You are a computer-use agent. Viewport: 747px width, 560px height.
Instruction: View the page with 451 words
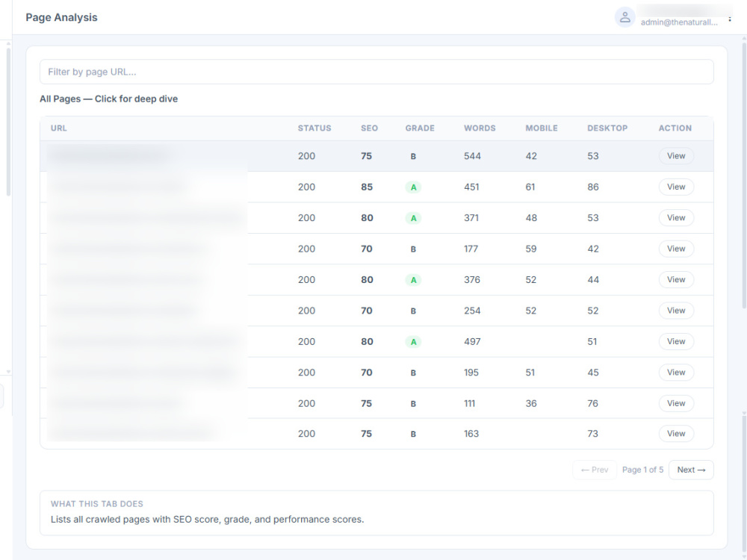(676, 187)
